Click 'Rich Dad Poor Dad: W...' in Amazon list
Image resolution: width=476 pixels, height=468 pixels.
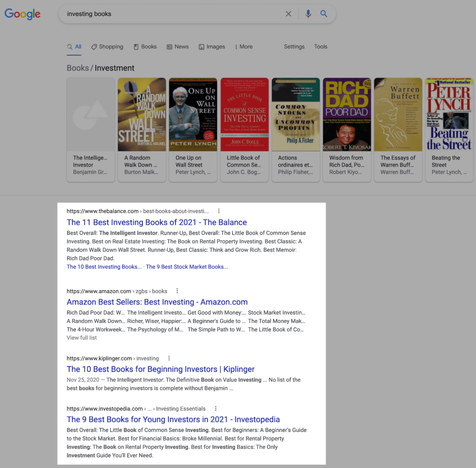tap(96, 313)
